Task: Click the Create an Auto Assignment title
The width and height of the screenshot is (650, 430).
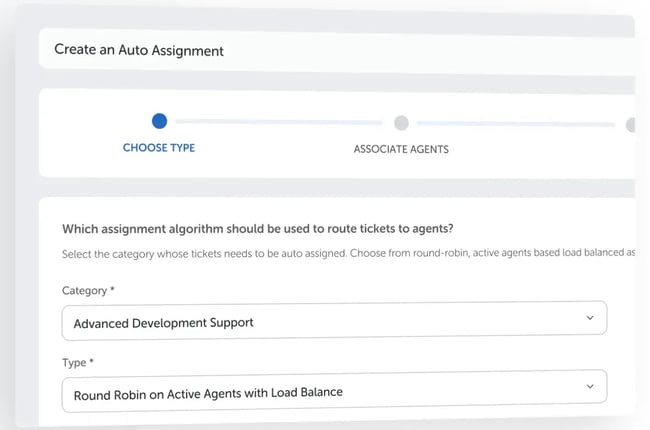Action: (x=139, y=49)
